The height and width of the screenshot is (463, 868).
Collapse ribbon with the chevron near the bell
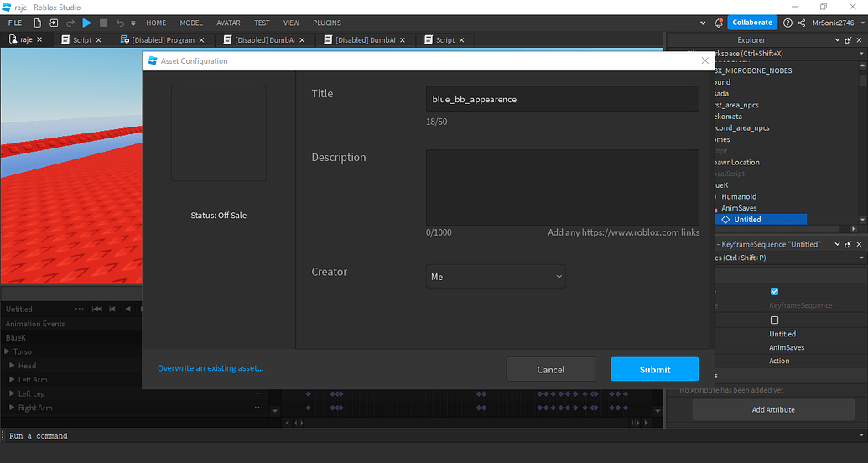pyautogui.click(x=703, y=23)
